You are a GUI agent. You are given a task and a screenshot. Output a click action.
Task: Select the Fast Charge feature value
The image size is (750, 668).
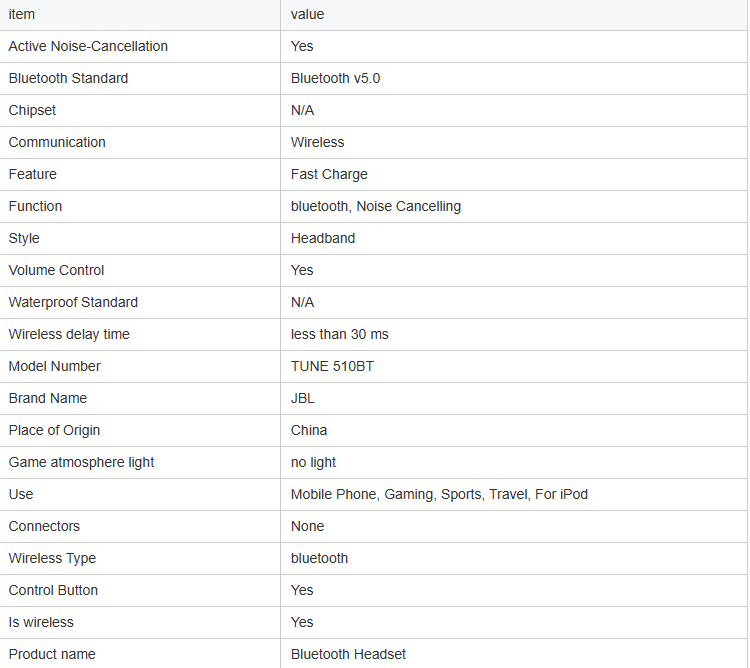click(x=329, y=175)
